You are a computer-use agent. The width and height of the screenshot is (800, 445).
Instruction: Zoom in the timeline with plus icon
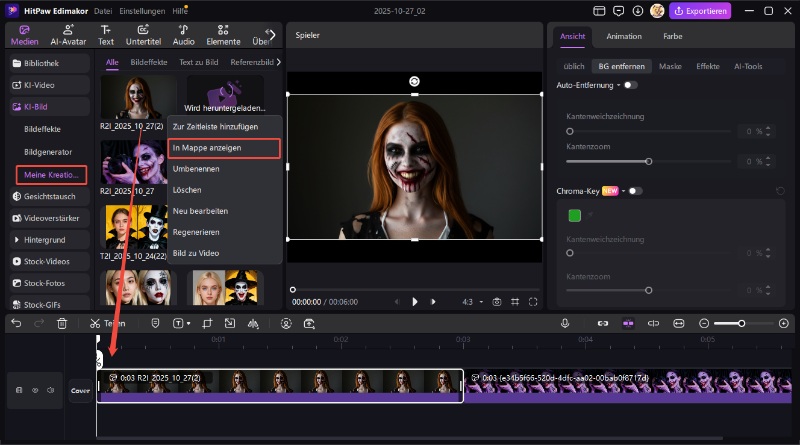[x=784, y=324]
